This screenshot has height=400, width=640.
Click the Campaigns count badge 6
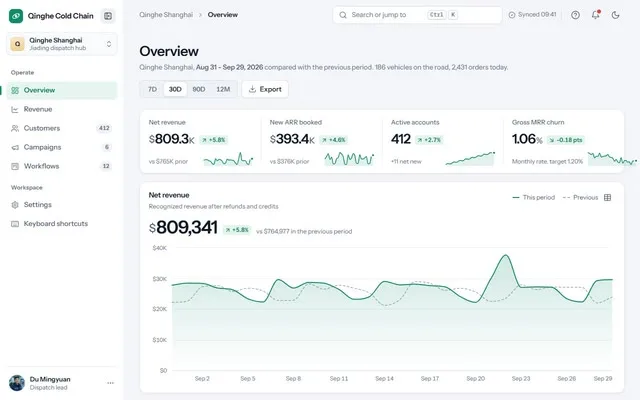pos(107,147)
